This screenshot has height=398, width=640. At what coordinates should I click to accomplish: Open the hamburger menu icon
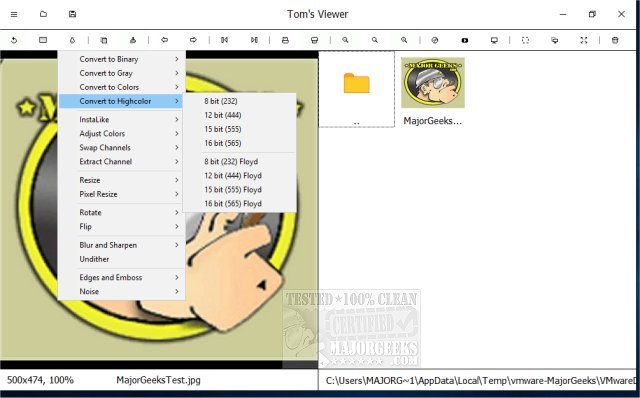click(x=14, y=14)
